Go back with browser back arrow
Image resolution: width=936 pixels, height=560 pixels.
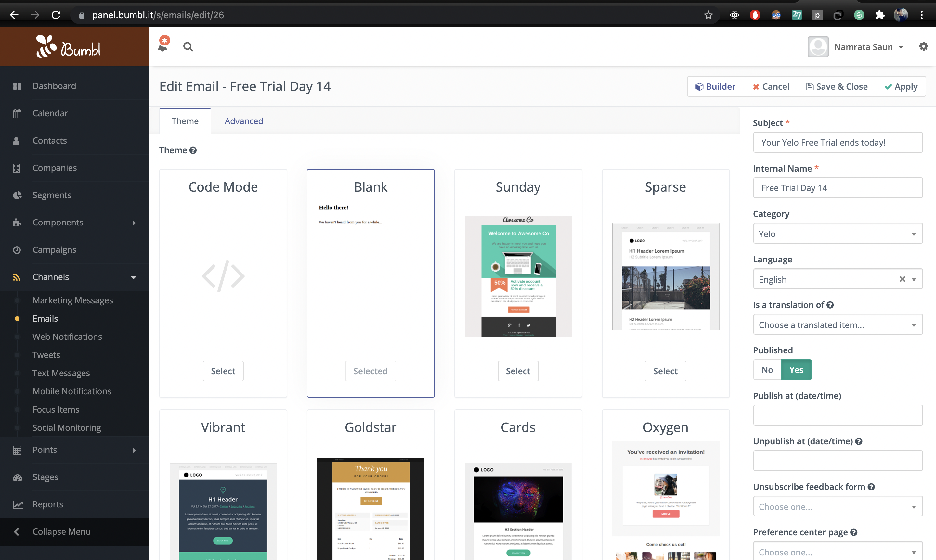[14, 15]
